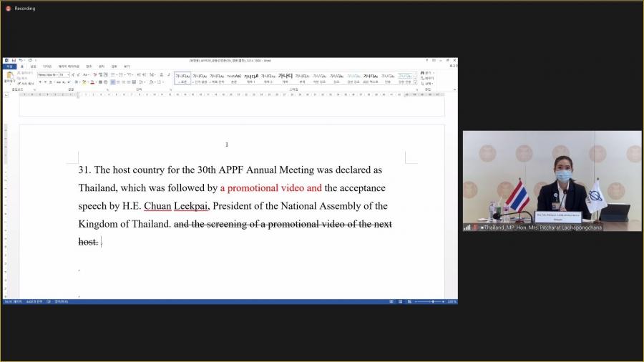Viewport: 644px width, 362px height.
Task: Click the Format Painter brush icon
Action: tap(19, 84)
